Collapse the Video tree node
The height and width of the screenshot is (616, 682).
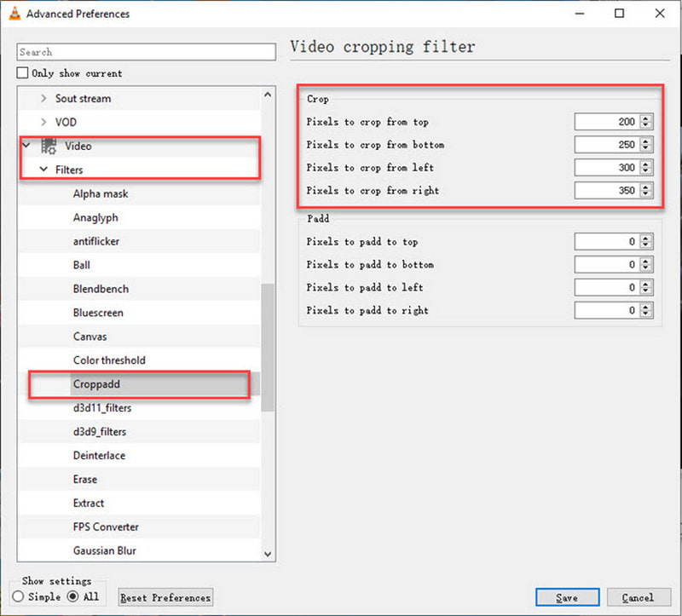coord(26,145)
